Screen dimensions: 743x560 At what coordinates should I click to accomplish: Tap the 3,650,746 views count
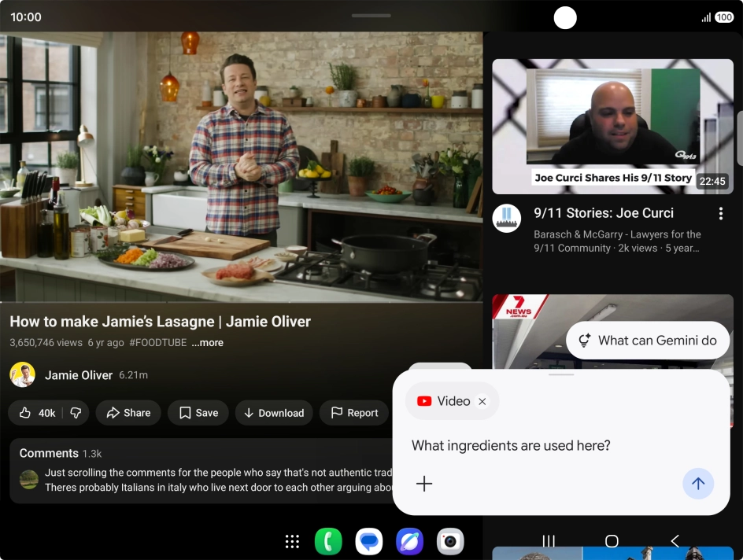point(46,343)
